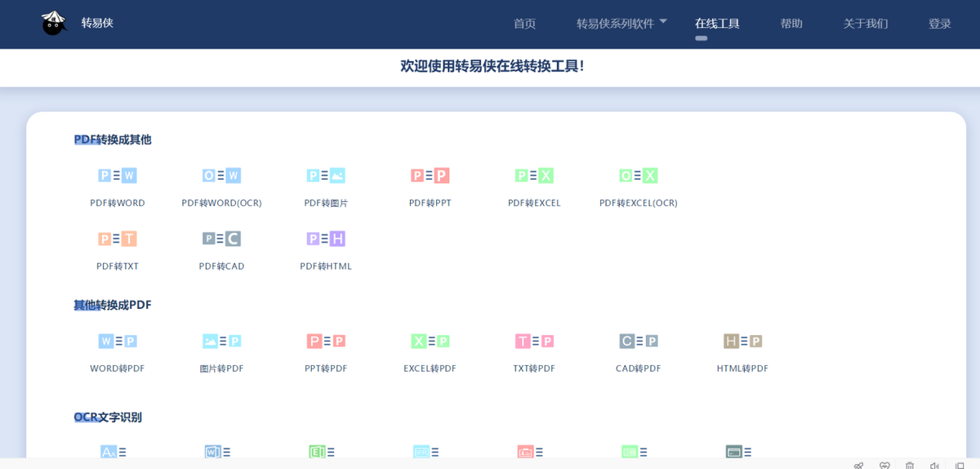
Task: Open the WORD转PDF converter icon
Action: 118,341
